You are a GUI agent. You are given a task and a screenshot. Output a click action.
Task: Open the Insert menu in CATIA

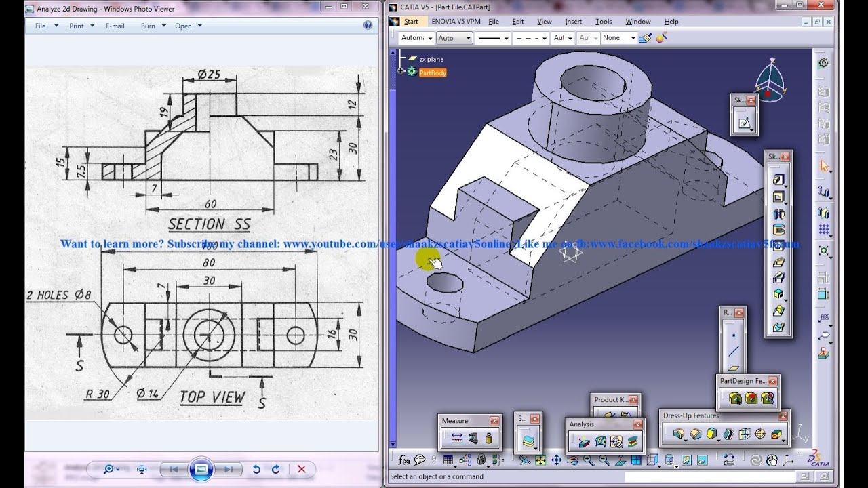[x=574, y=22]
